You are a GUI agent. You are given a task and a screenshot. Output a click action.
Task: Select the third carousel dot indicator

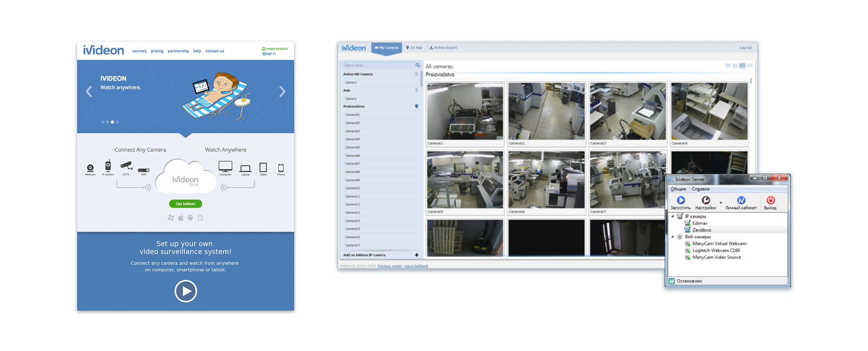click(x=113, y=122)
